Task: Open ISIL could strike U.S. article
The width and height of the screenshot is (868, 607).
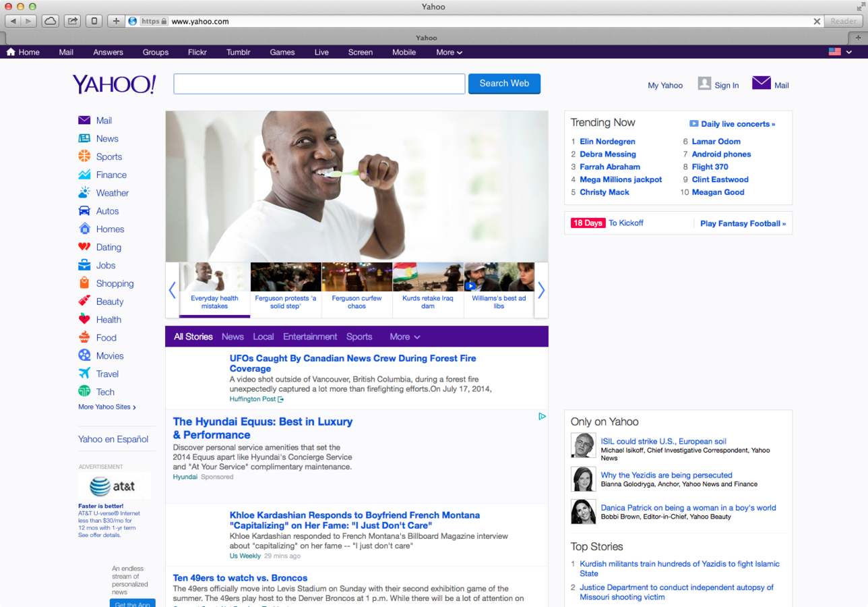Action: point(663,441)
